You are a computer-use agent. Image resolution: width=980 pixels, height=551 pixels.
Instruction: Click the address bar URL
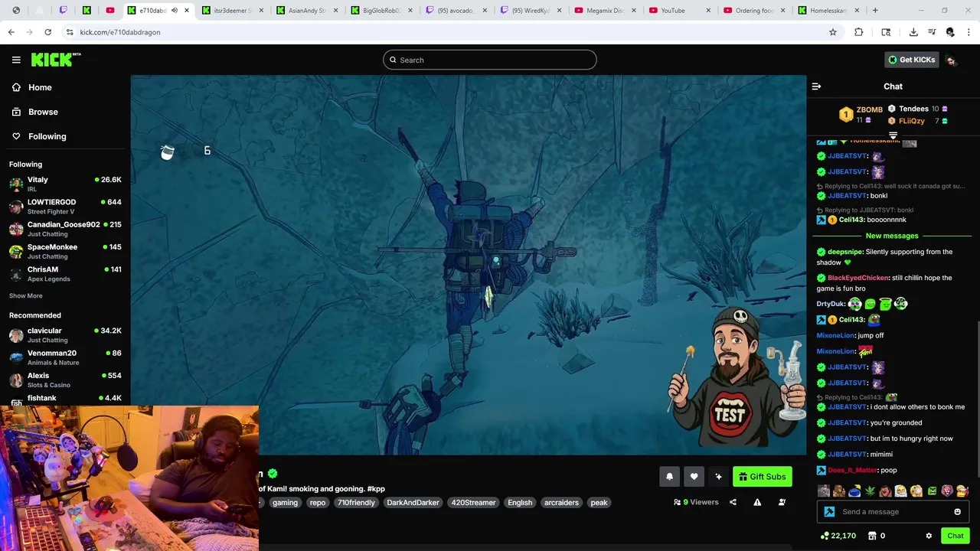[x=120, y=32]
